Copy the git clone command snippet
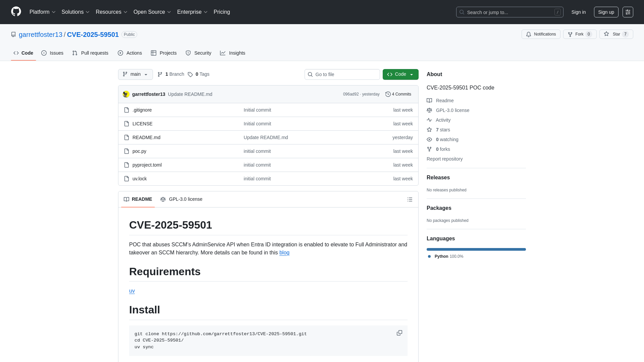 [x=399, y=333]
